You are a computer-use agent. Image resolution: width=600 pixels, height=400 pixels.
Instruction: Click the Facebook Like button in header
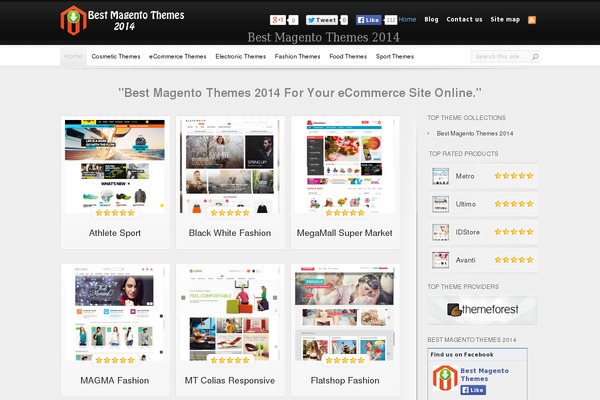[368, 20]
